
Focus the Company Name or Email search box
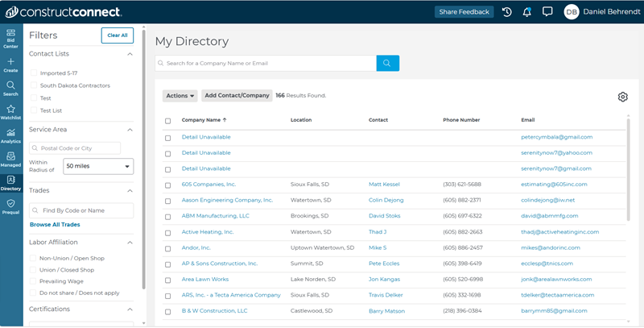tap(266, 64)
